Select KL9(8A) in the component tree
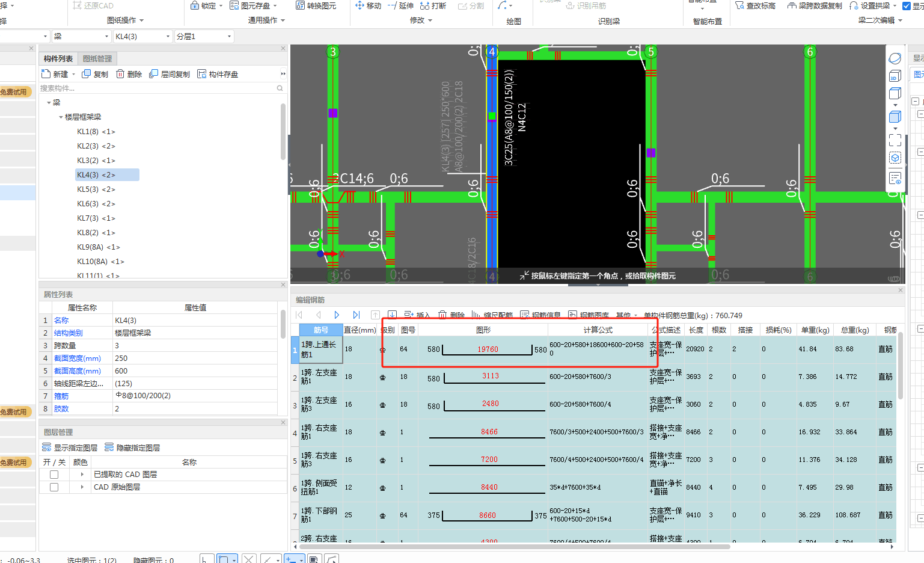 click(99, 247)
